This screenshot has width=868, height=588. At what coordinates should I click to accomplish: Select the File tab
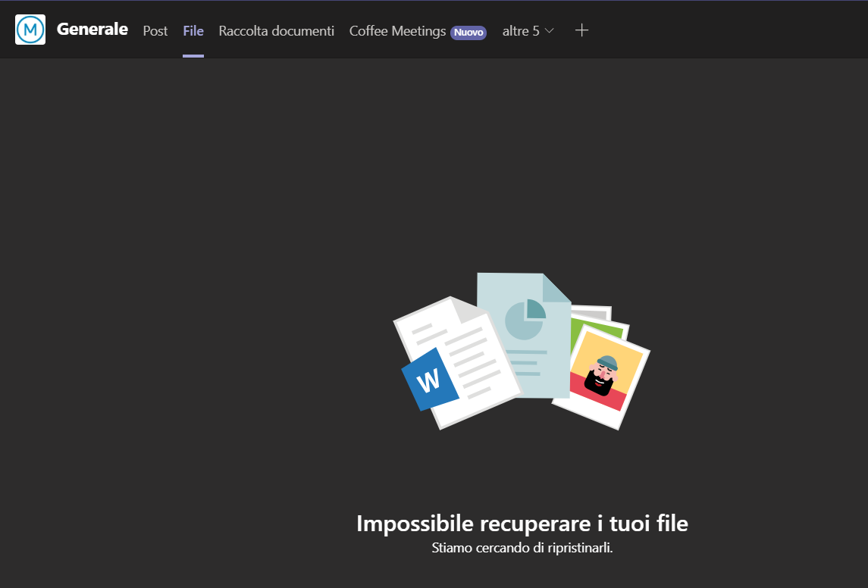193,31
